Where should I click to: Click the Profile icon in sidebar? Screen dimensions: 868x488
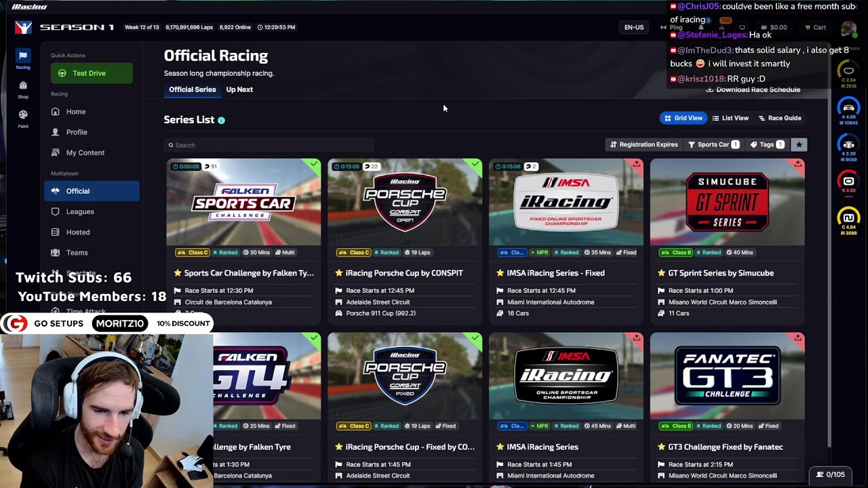pyautogui.click(x=56, y=132)
